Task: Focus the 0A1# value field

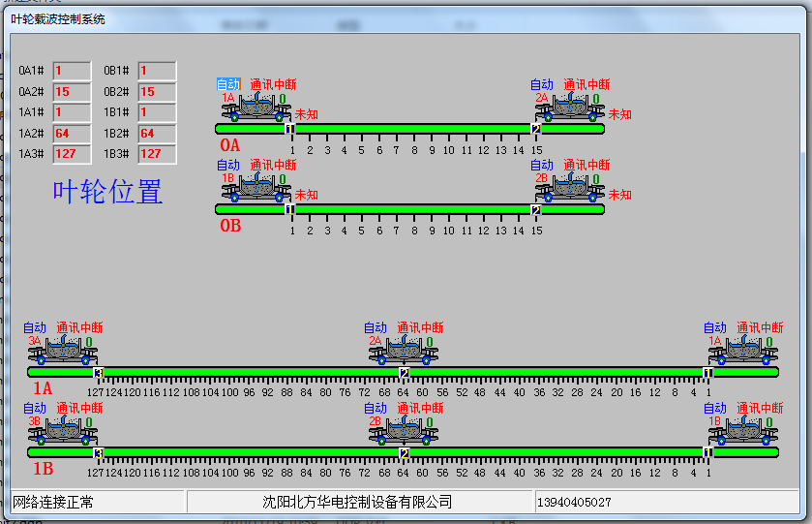Action: [72, 71]
